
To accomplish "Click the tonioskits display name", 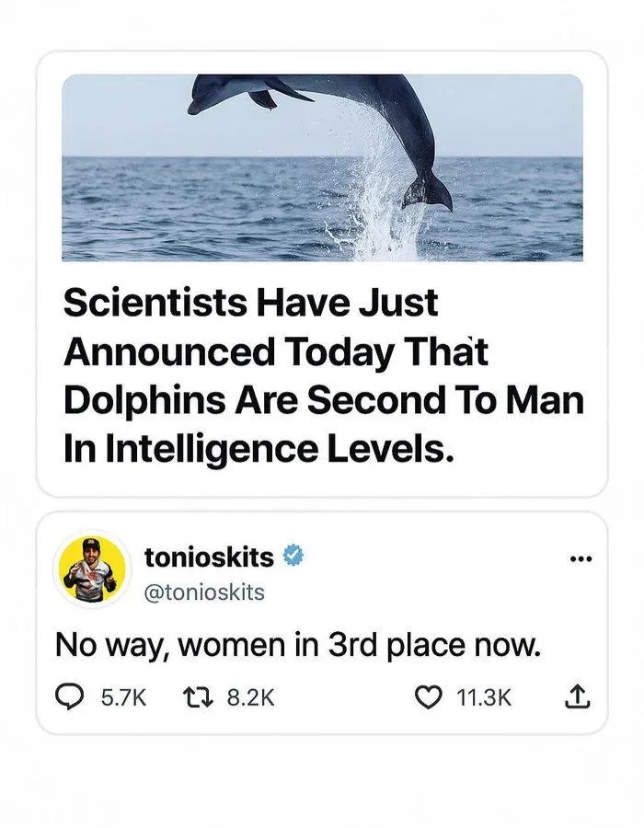I will (x=209, y=556).
